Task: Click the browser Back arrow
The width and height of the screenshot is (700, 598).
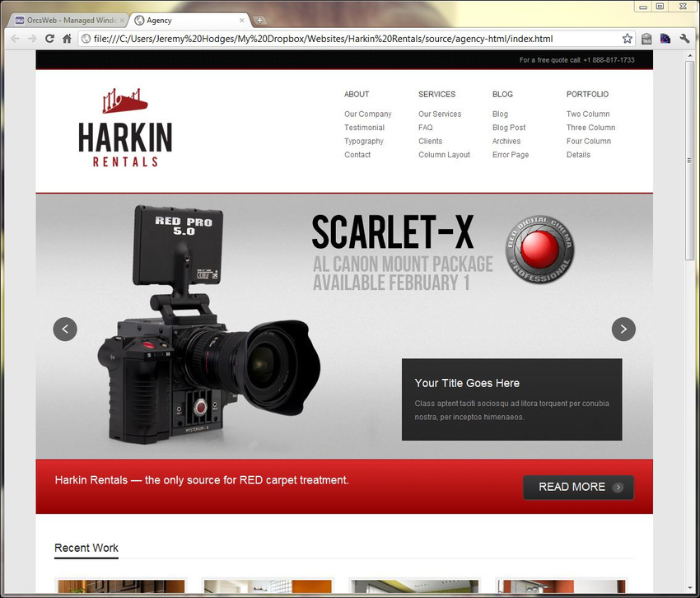Action: tap(15, 39)
